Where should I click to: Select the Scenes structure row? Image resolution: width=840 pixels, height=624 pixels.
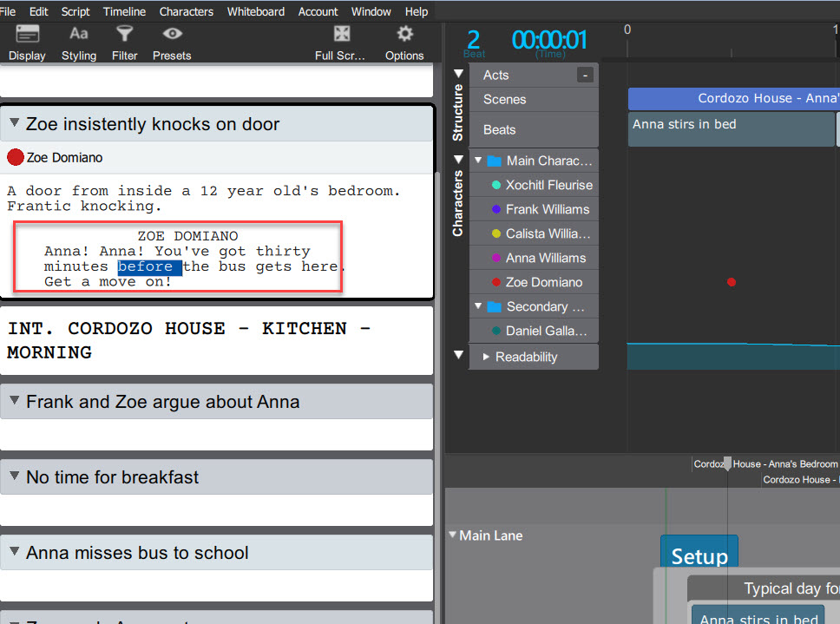tap(534, 100)
